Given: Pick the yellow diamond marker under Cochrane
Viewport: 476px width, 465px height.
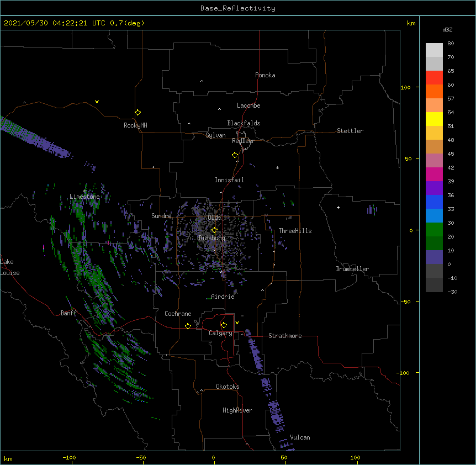Looking at the screenshot, I should [188, 326].
